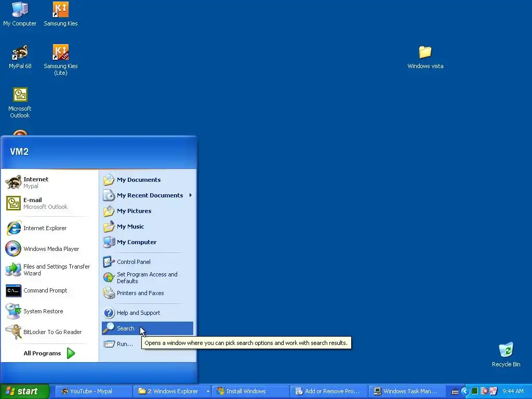
Task: Open Samsung Kies (Lite) desktop shortcut
Action: pyautogui.click(x=60, y=60)
